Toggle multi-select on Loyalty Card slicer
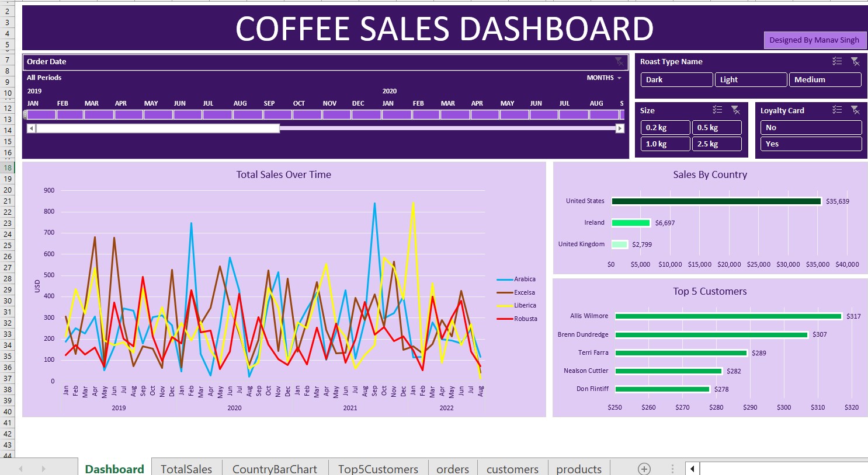 pyautogui.click(x=837, y=110)
